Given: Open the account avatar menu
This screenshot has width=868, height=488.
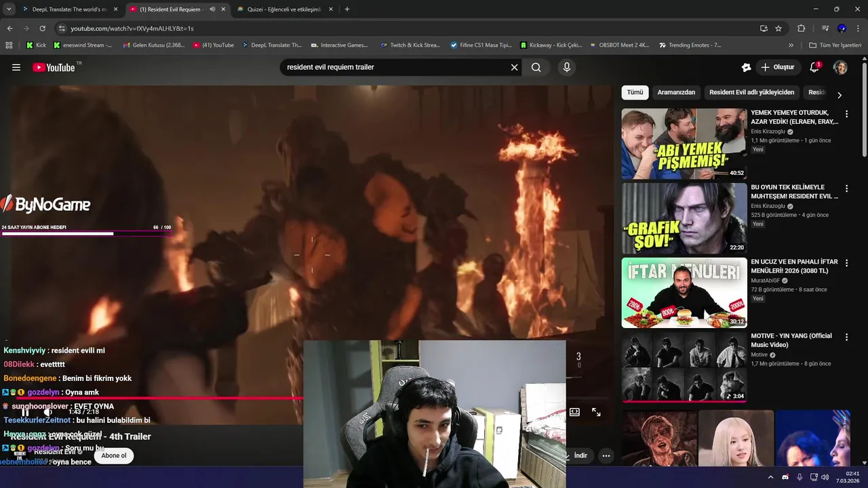Looking at the screenshot, I should [840, 67].
